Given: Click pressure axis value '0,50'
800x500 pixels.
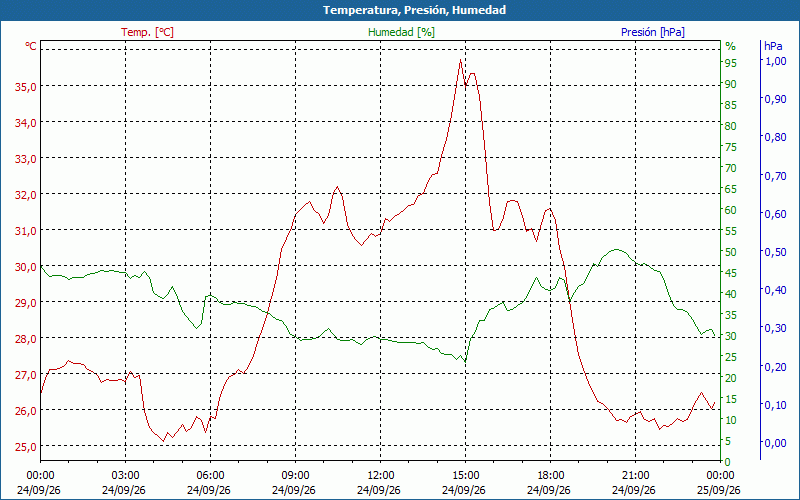Looking at the screenshot, I should 775,252.
